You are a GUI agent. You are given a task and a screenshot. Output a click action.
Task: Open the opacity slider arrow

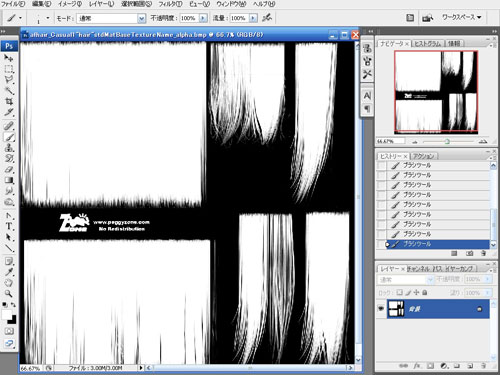click(x=203, y=18)
